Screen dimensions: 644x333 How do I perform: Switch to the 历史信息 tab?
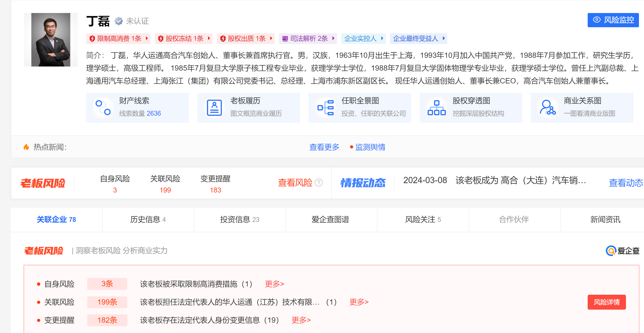pos(148,220)
